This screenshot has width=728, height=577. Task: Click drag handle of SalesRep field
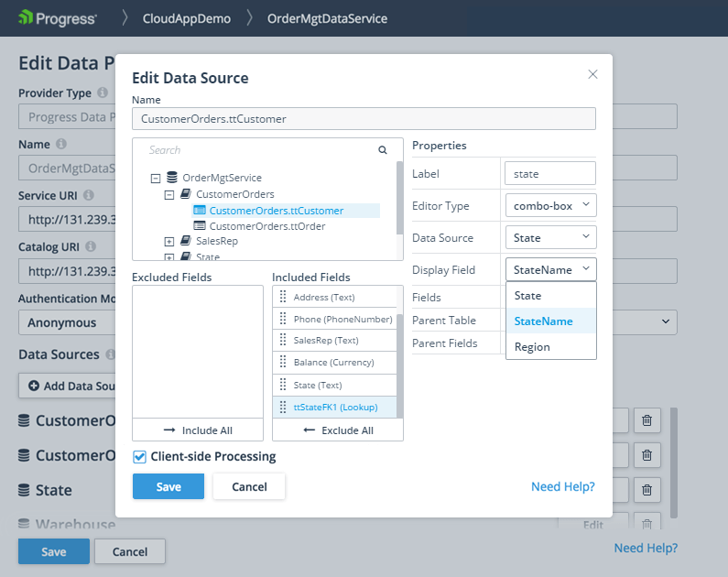pos(283,341)
